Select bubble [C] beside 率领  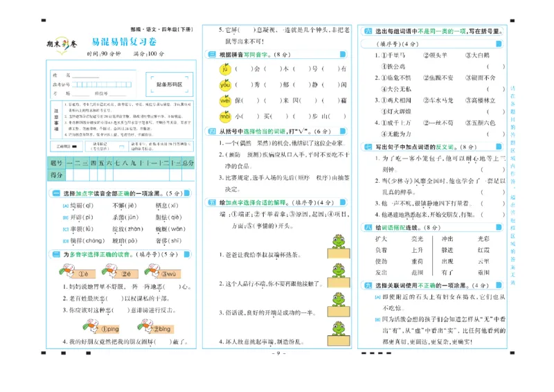point(65,229)
